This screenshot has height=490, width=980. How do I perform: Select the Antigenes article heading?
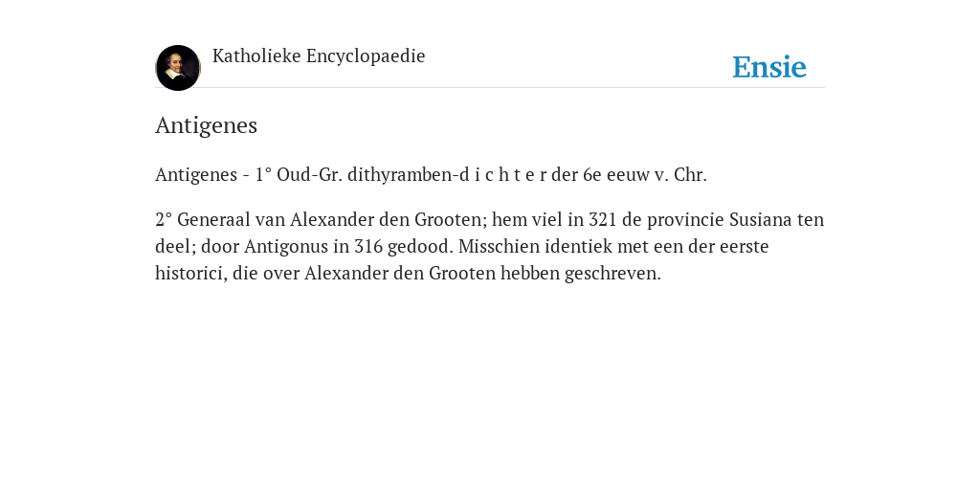[207, 125]
